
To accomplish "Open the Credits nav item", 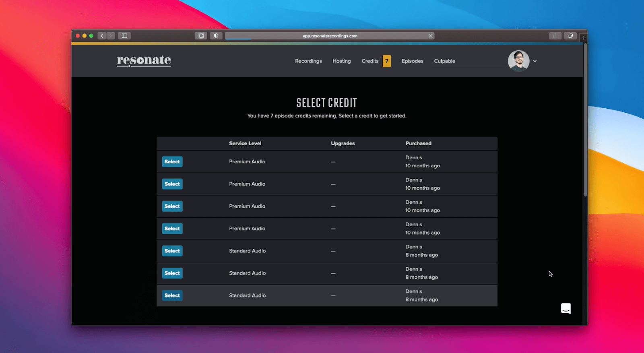I will [x=370, y=61].
